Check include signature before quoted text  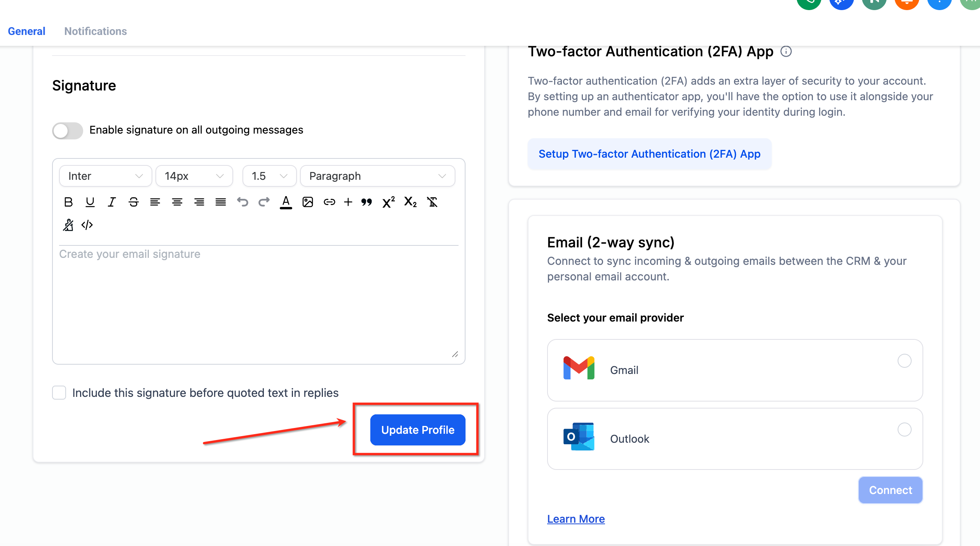[x=59, y=393]
